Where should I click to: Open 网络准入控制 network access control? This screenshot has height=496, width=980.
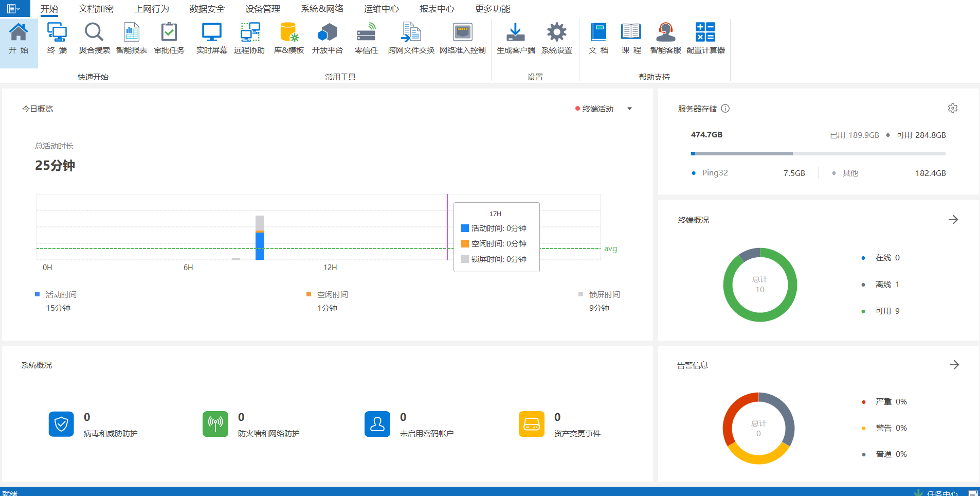462,38
